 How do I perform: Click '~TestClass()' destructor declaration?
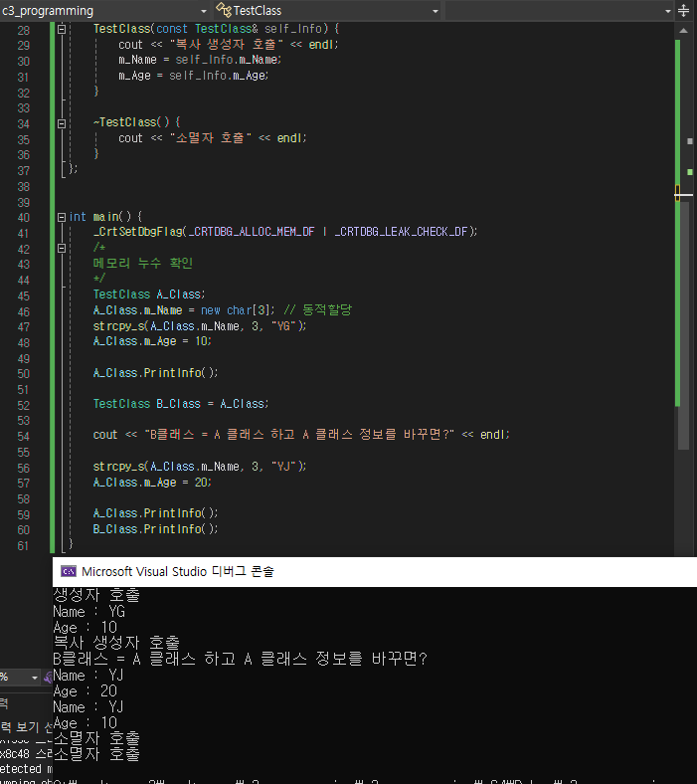tap(132, 122)
